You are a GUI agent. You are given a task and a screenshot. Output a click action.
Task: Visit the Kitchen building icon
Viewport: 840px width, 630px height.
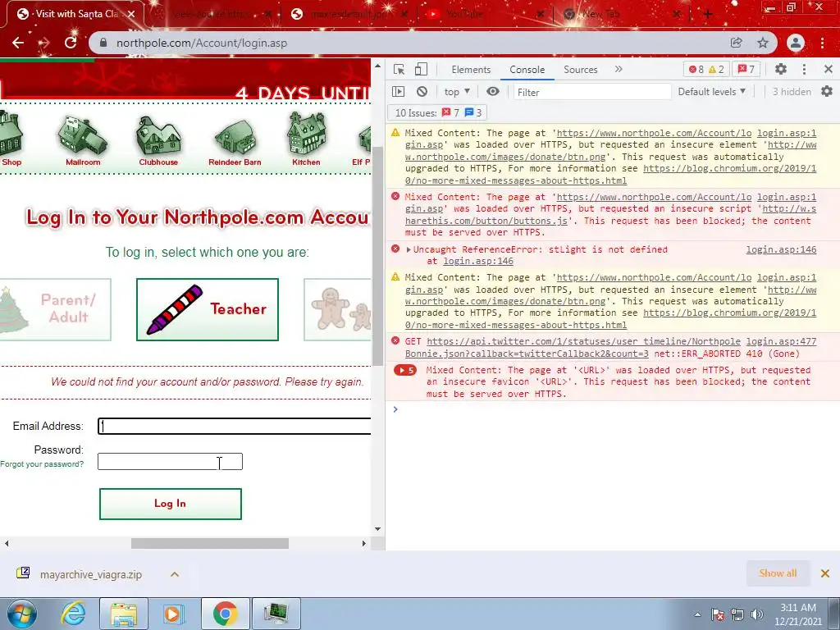tap(307, 138)
